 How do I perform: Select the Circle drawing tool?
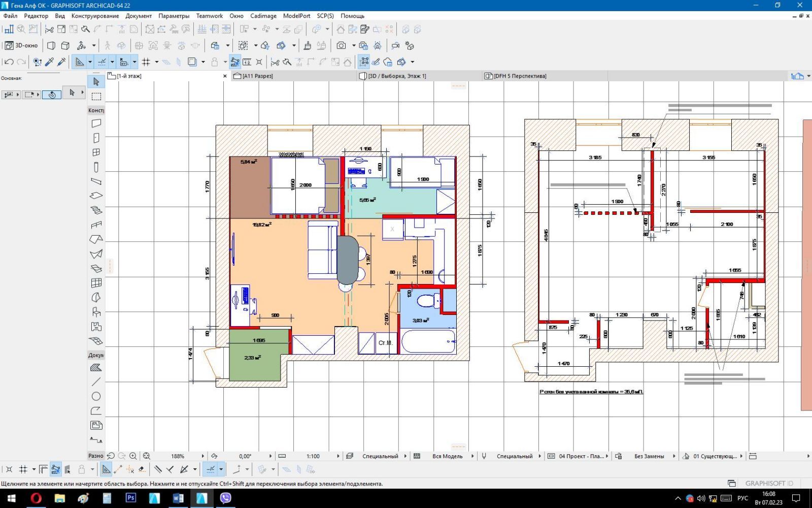(x=96, y=396)
